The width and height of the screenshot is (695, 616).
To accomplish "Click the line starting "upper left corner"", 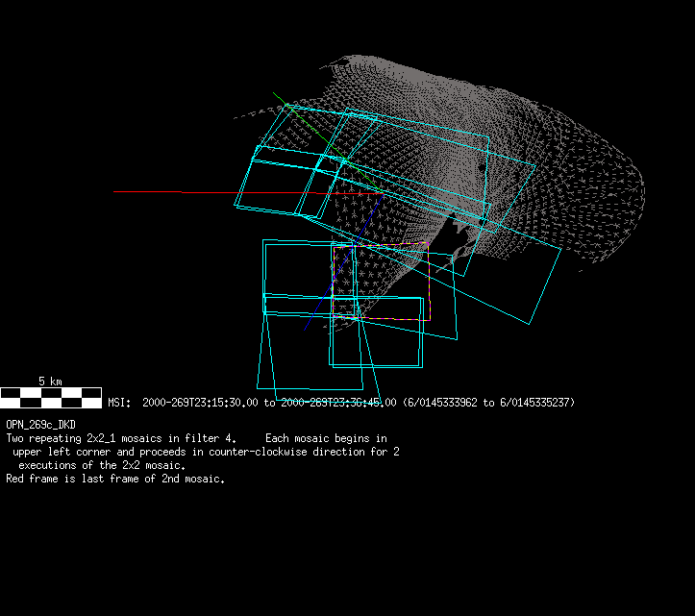I will pos(206,452).
